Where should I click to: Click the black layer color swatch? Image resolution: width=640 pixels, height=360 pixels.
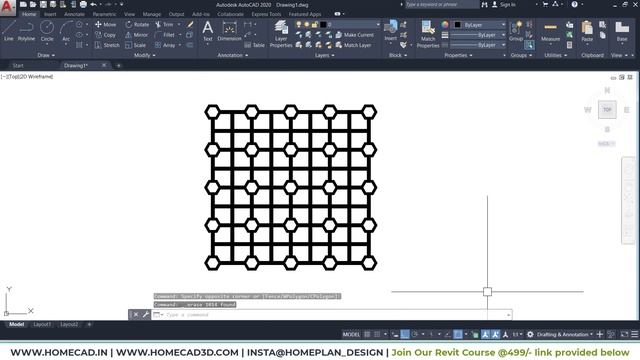click(x=323, y=24)
